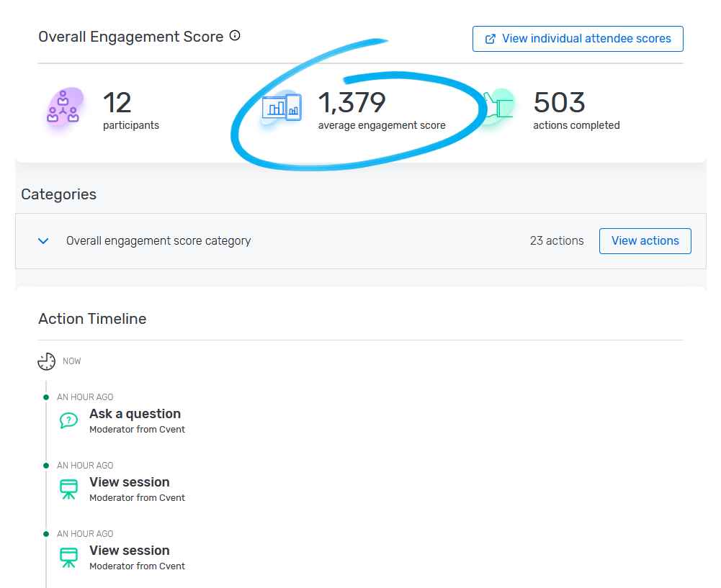
Task: Click the View actions button
Action: point(645,240)
